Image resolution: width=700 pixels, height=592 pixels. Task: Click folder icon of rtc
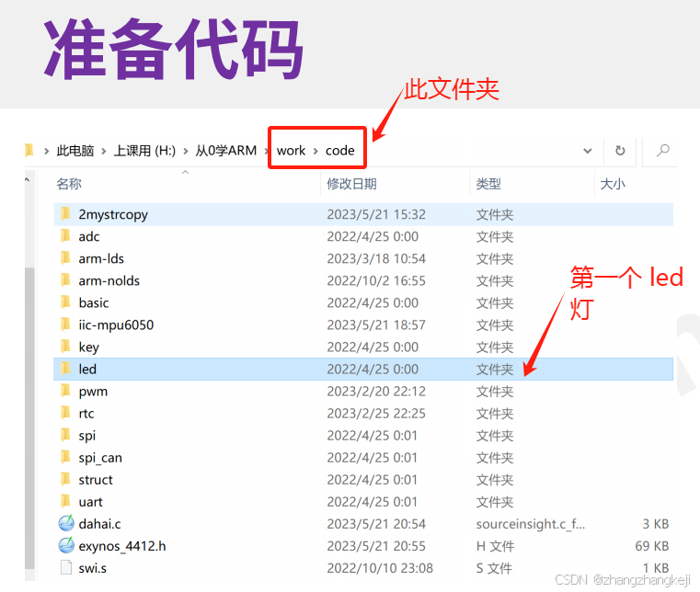[65, 413]
